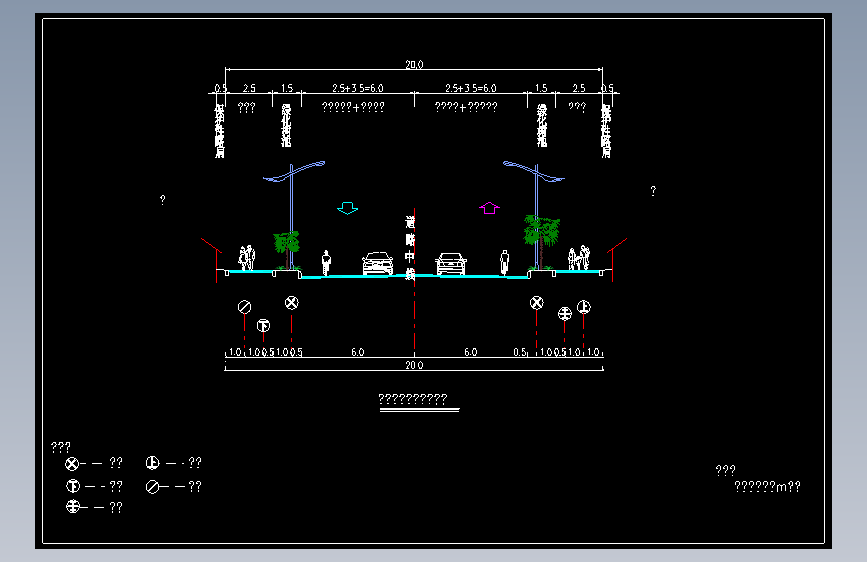Select the right street lamp
The height and width of the screenshot is (562, 867).
tap(535, 215)
